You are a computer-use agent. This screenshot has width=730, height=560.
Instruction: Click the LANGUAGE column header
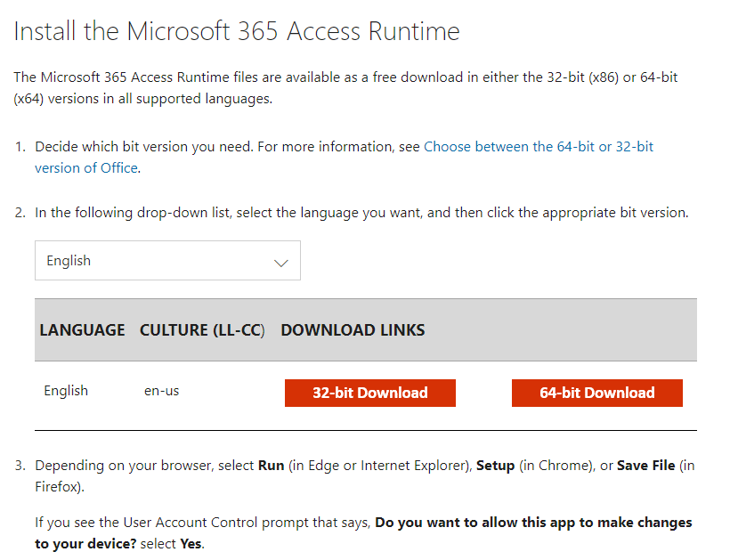(82, 329)
